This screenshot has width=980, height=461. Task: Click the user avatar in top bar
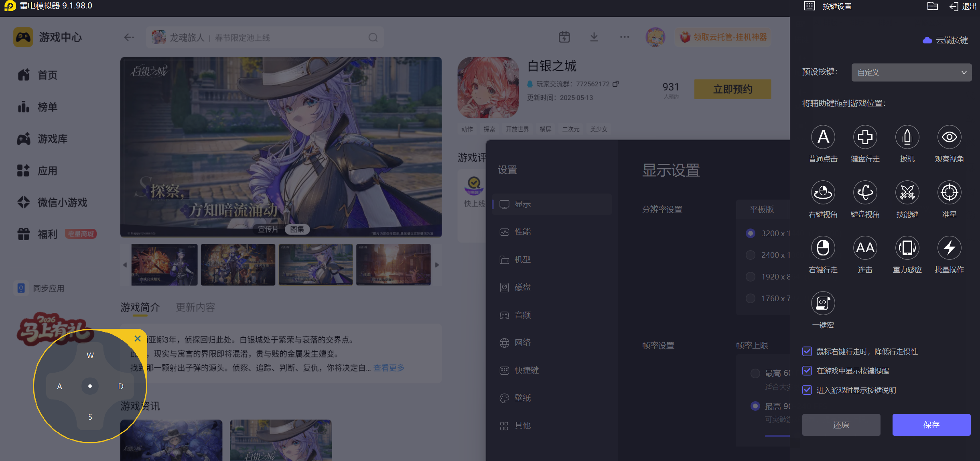point(655,37)
